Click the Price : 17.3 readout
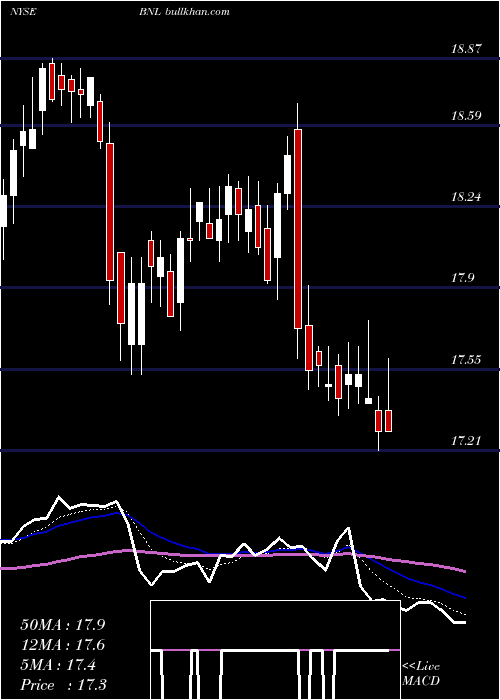500x700 pixels. [63, 685]
